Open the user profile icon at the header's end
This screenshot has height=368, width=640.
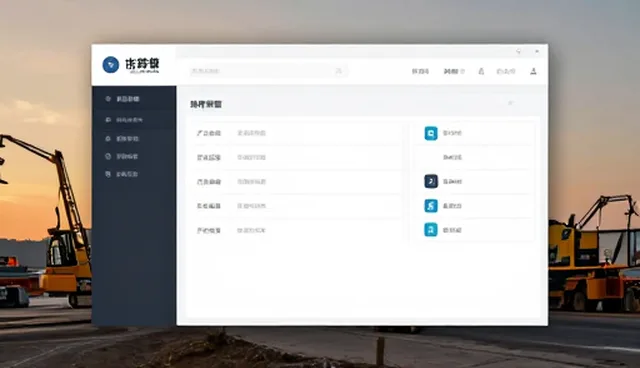533,71
